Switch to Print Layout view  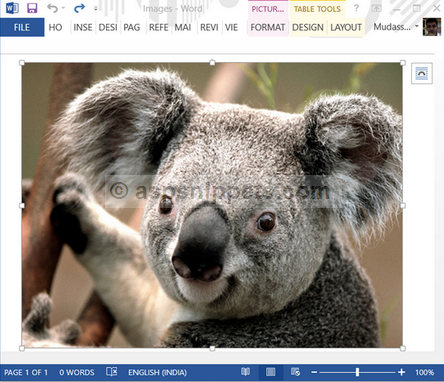pos(271,372)
